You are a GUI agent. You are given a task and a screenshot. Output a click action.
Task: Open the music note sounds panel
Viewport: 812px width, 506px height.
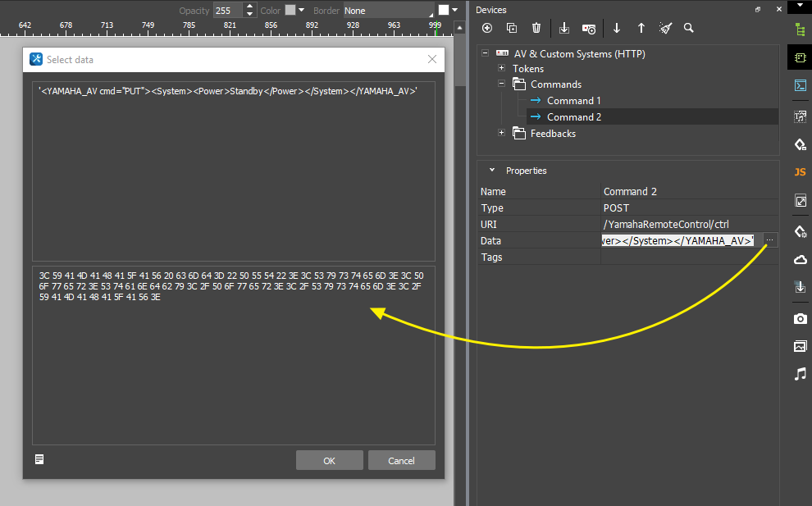pos(800,374)
